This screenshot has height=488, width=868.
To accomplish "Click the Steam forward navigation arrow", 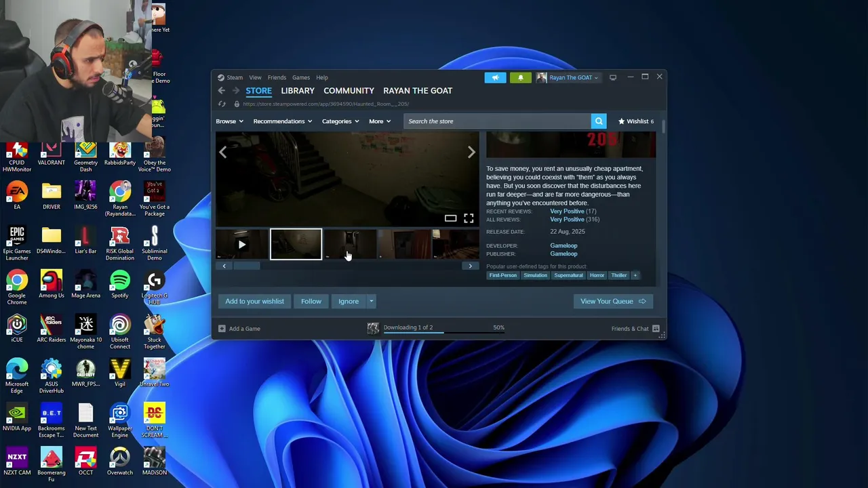I will [235, 90].
